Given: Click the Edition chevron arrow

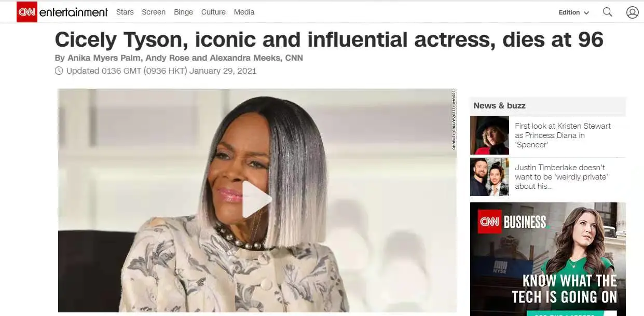Looking at the screenshot, I should click(x=586, y=13).
